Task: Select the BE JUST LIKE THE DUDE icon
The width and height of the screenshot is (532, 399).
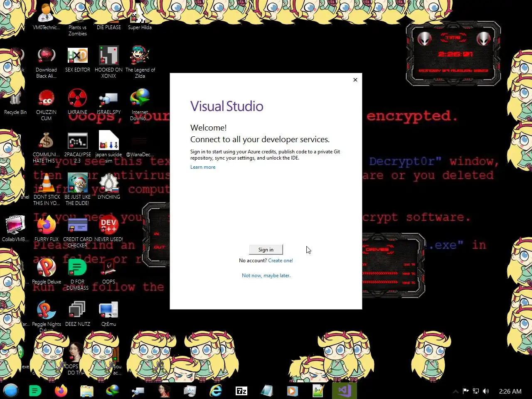Action: [x=78, y=190]
